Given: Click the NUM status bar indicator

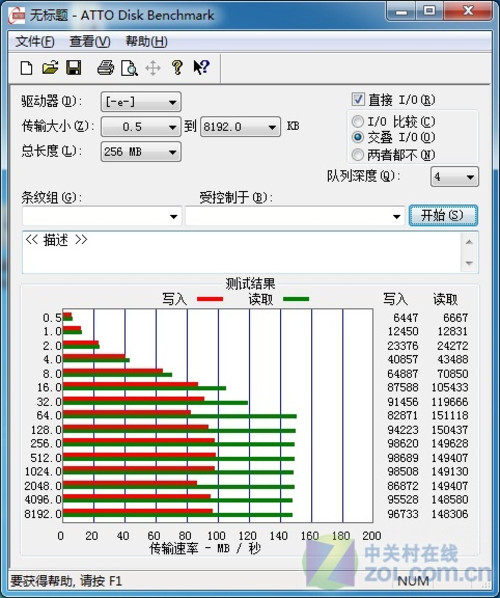Looking at the screenshot, I should click(x=413, y=581).
